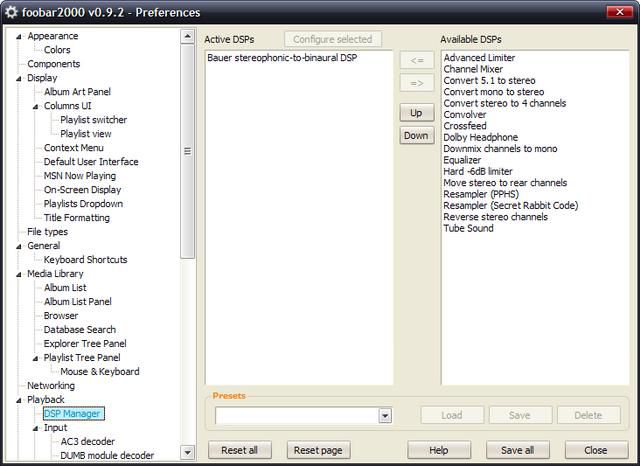Choose Move stereo to rear channels
This screenshot has height=466, width=640.
pos(505,183)
